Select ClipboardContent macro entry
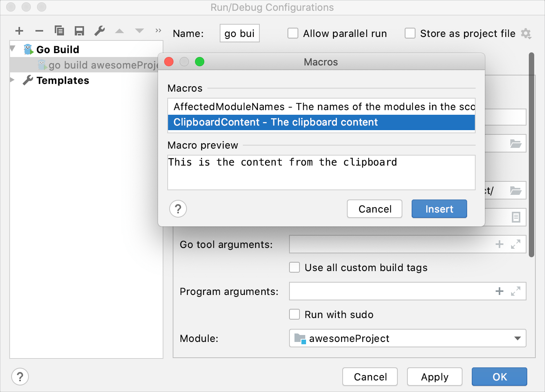 321,122
